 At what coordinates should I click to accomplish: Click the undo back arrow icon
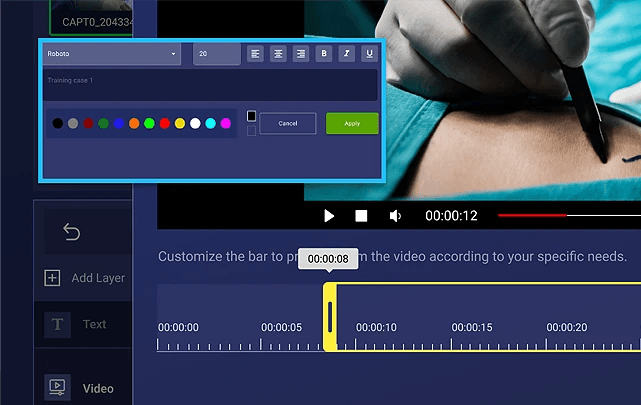pyautogui.click(x=72, y=232)
